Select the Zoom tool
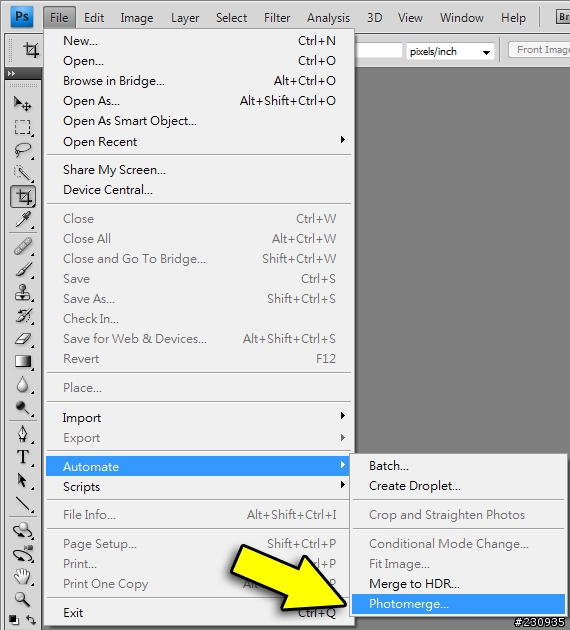This screenshot has height=630, width=570. 22,599
